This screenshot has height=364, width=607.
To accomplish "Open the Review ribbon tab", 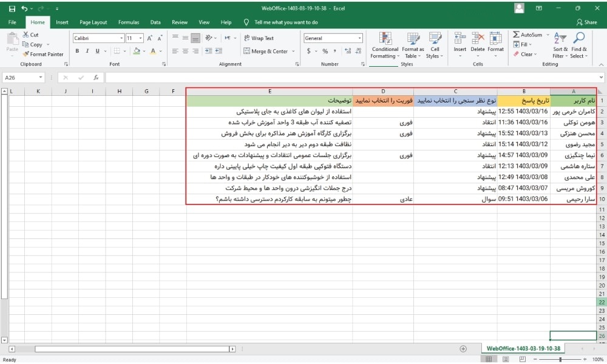I will point(179,21).
